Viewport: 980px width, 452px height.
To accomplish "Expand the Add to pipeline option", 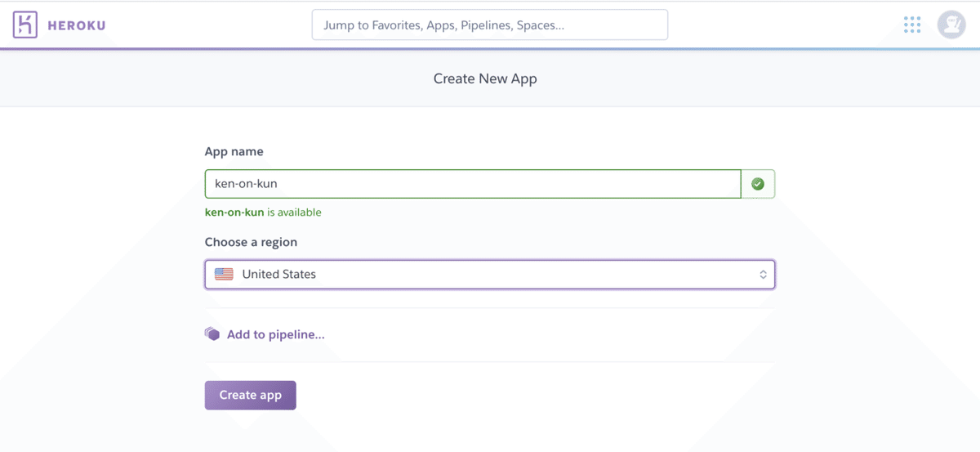I will pos(275,334).
